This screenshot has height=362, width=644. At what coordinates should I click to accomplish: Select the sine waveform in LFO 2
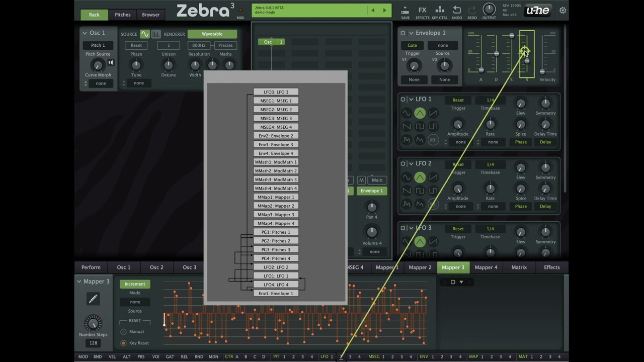pos(407,177)
